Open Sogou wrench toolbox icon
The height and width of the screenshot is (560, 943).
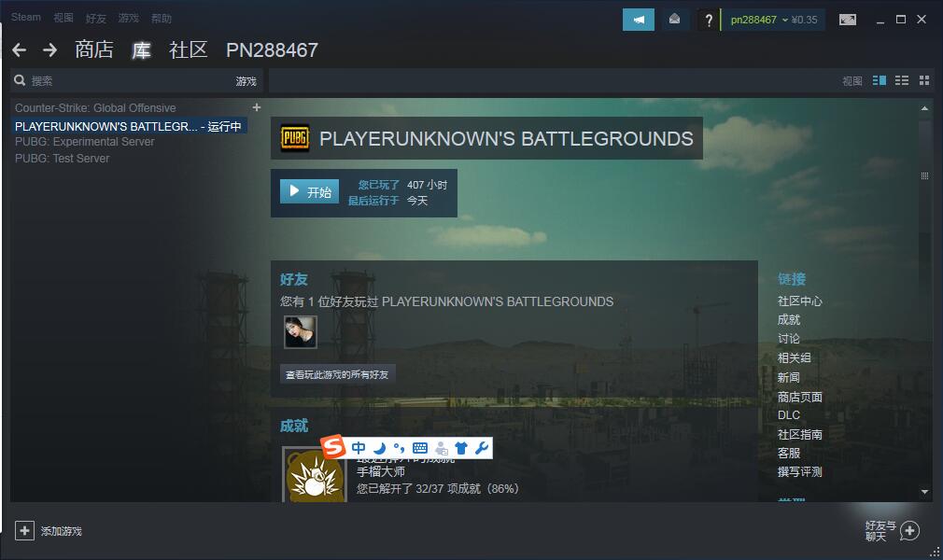tap(481, 448)
